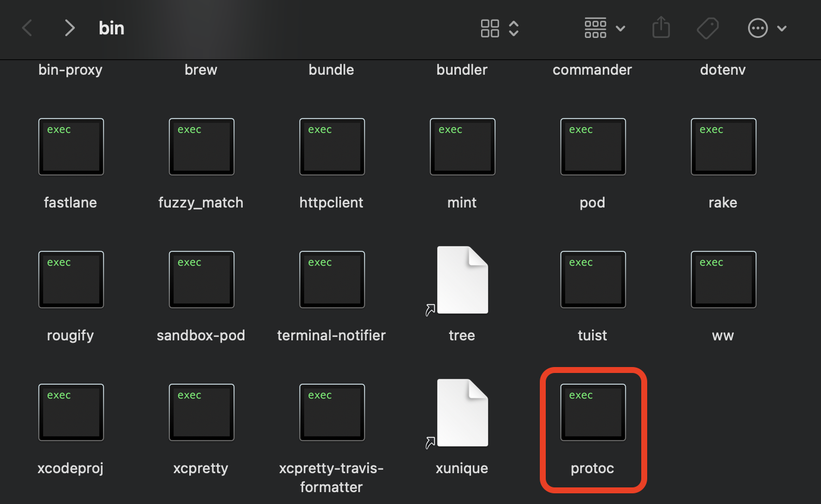This screenshot has width=821, height=504.
Task: Click the rougify file label
Action: coord(71,336)
